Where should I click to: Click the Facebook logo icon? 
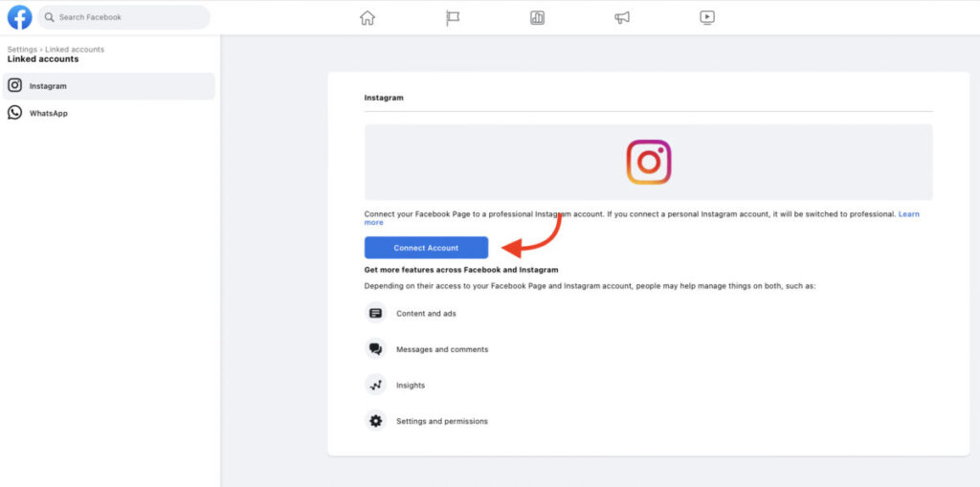[19, 17]
